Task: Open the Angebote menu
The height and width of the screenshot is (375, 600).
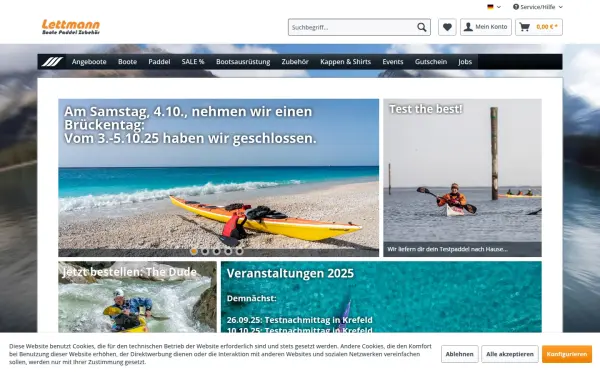Action: [89, 62]
